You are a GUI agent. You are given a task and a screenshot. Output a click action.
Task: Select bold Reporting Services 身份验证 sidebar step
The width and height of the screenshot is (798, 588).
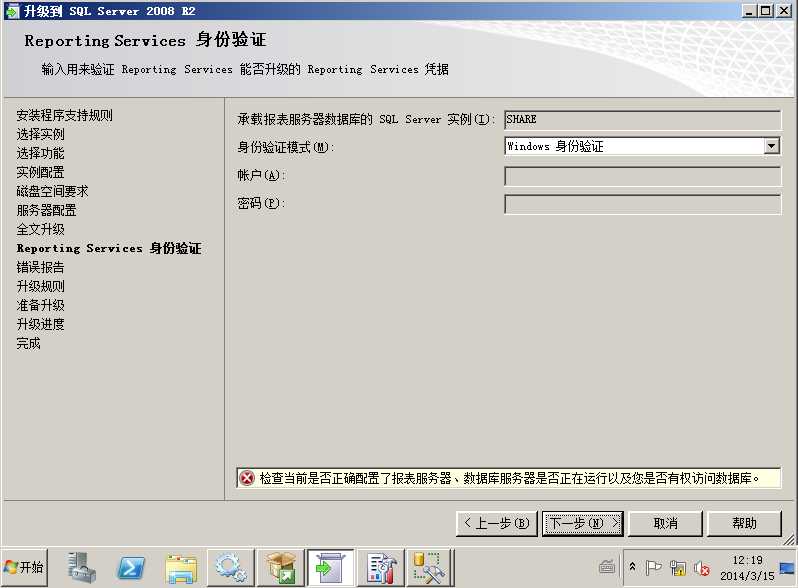click(109, 248)
